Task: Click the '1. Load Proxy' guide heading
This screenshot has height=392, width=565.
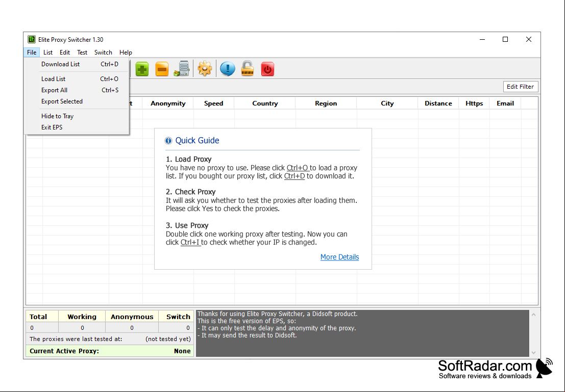Action: [188, 159]
